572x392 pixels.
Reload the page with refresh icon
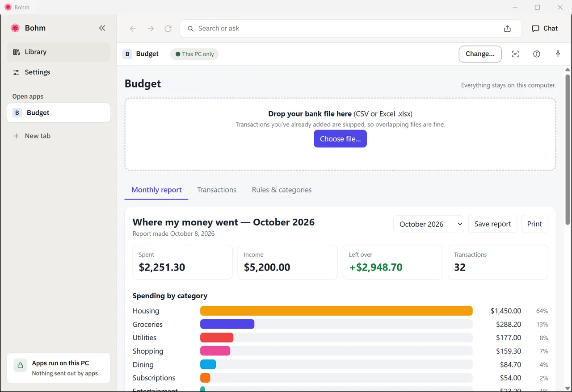pyautogui.click(x=168, y=29)
